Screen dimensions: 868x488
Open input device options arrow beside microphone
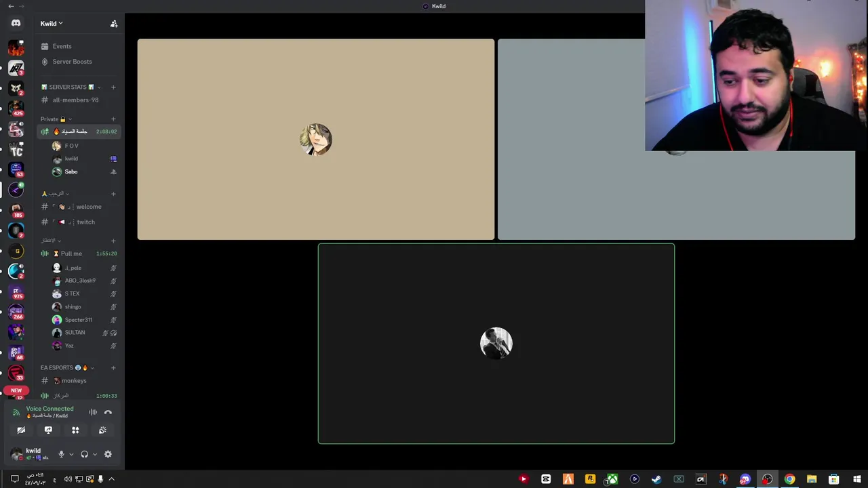point(71,454)
